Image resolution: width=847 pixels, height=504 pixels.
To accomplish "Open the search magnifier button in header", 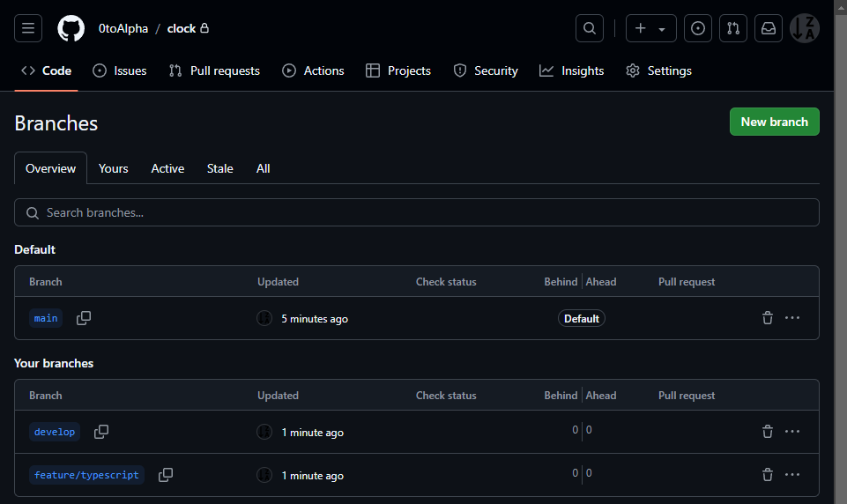I will (x=590, y=28).
